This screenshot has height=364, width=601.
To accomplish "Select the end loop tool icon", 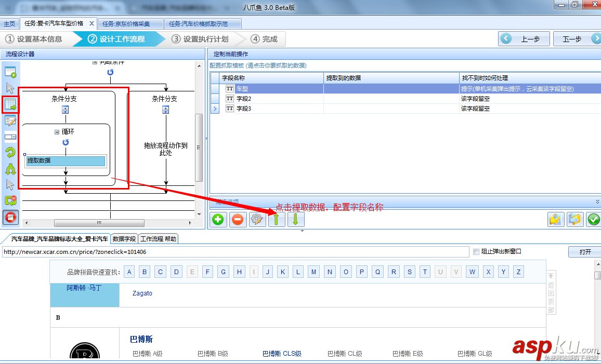I will pyautogui.click(x=10, y=200).
